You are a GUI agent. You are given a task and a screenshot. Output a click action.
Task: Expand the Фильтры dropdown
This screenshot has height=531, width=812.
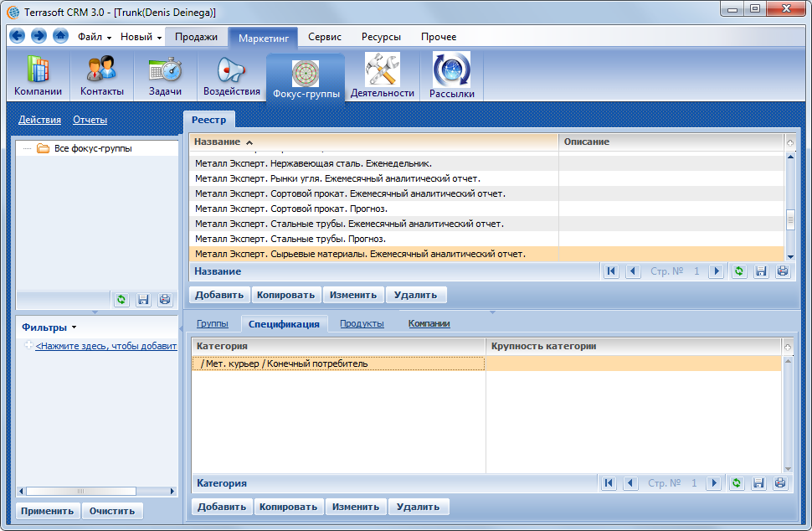[x=49, y=327]
